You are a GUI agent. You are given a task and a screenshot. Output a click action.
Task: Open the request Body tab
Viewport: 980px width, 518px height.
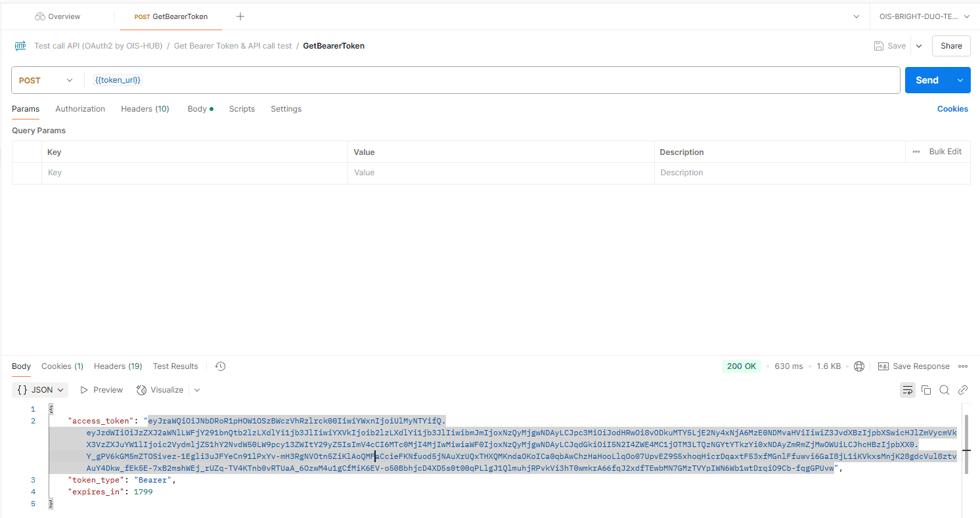pos(200,109)
